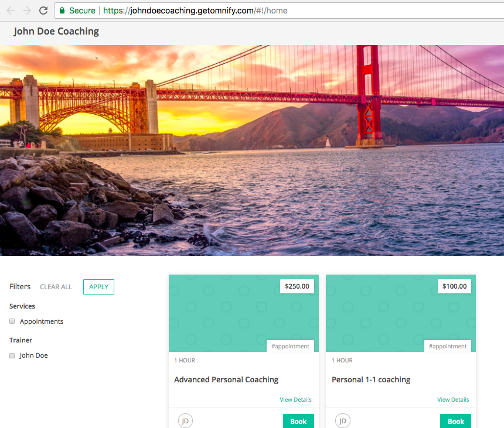The height and width of the screenshot is (428, 504).
Task: Click the $250.00 price label
Action: [x=297, y=286]
